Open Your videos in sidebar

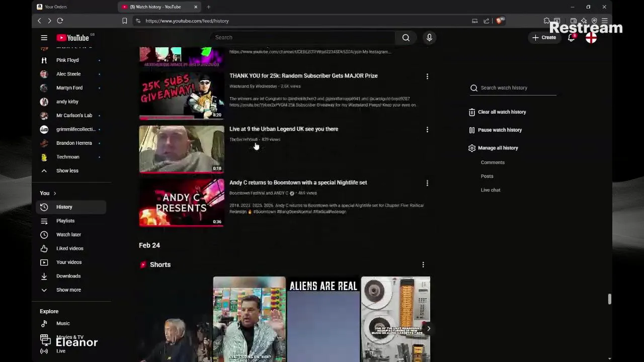(70, 262)
